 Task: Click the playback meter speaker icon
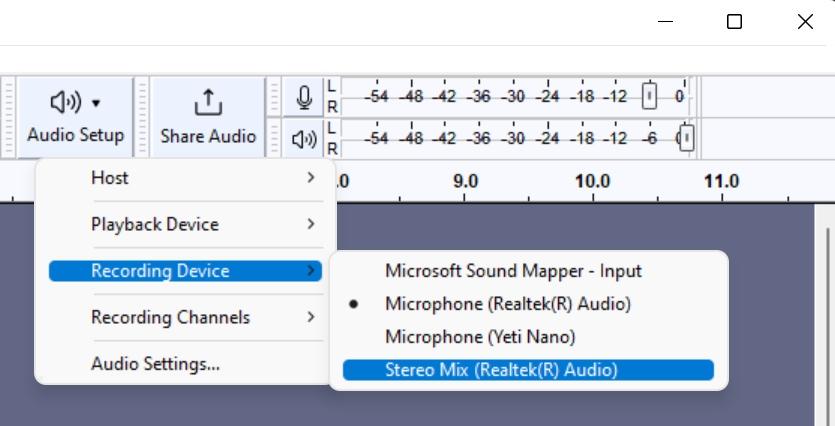pos(304,140)
